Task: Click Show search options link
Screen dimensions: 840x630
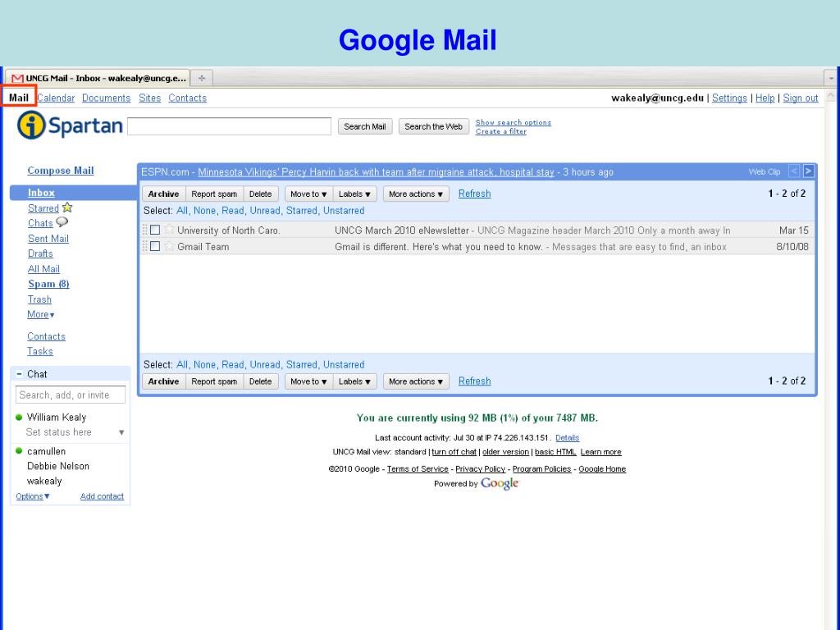Action: (x=514, y=123)
